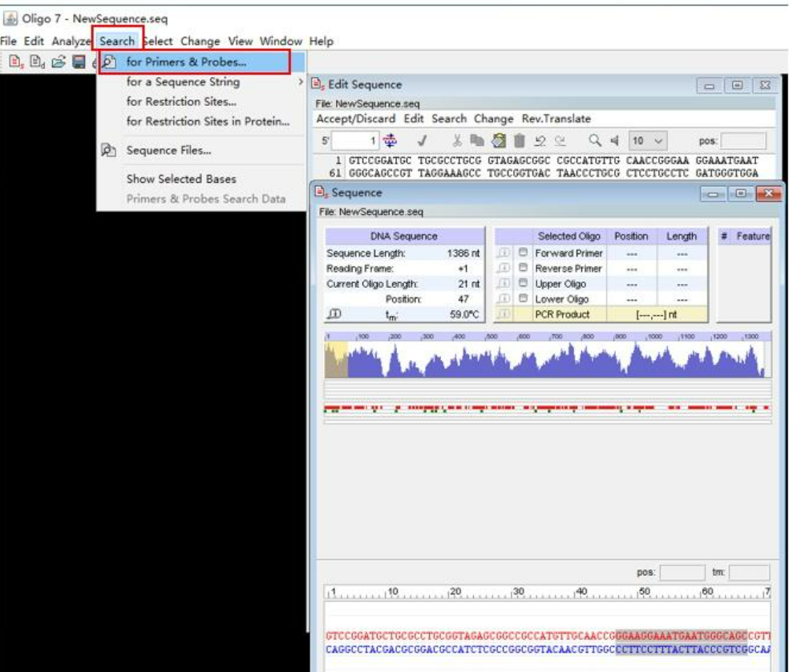Choose 'for Restriction Sites...' menu entry
Image resolution: width=789 pixels, height=672 pixels.
(x=181, y=102)
